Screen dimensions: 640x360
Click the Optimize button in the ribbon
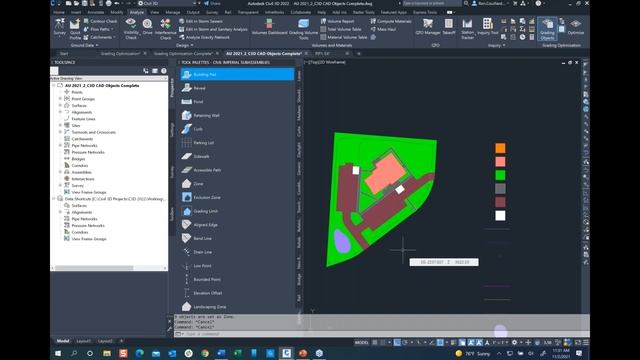coord(576,27)
